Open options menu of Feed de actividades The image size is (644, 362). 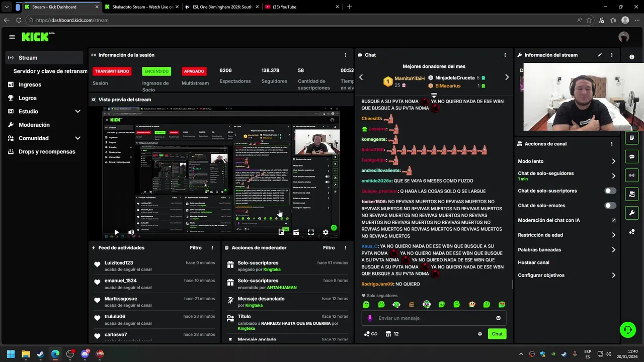click(x=212, y=248)
